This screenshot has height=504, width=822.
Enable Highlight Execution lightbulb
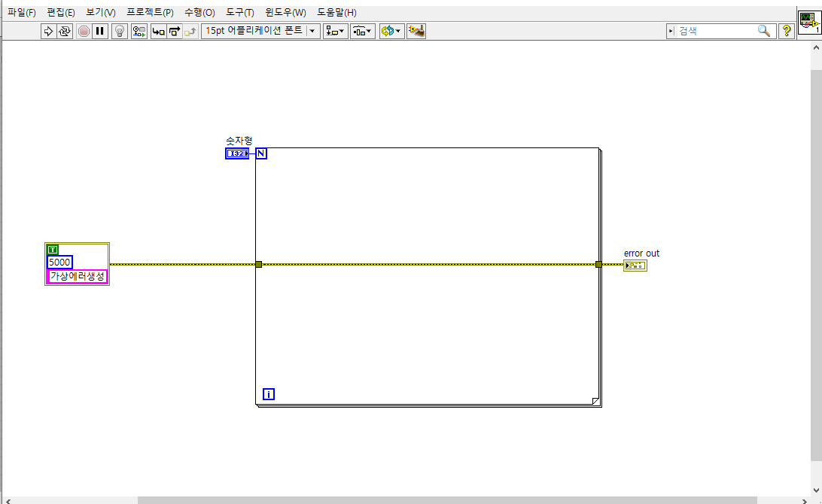[119, 31]
